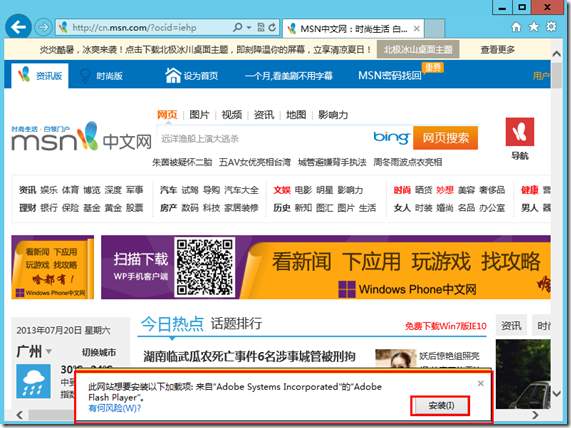Open hot search 周冬雨波点衣亮相

(x=407, y=162)
